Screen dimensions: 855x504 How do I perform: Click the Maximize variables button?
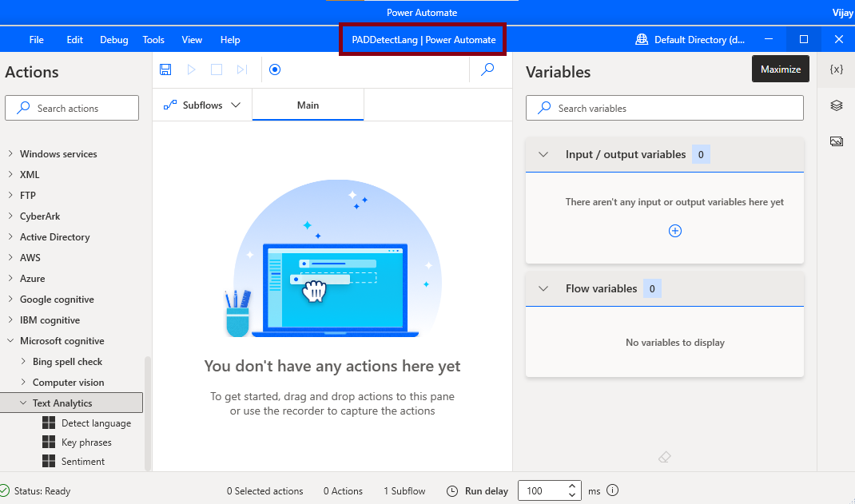[780, 69]
